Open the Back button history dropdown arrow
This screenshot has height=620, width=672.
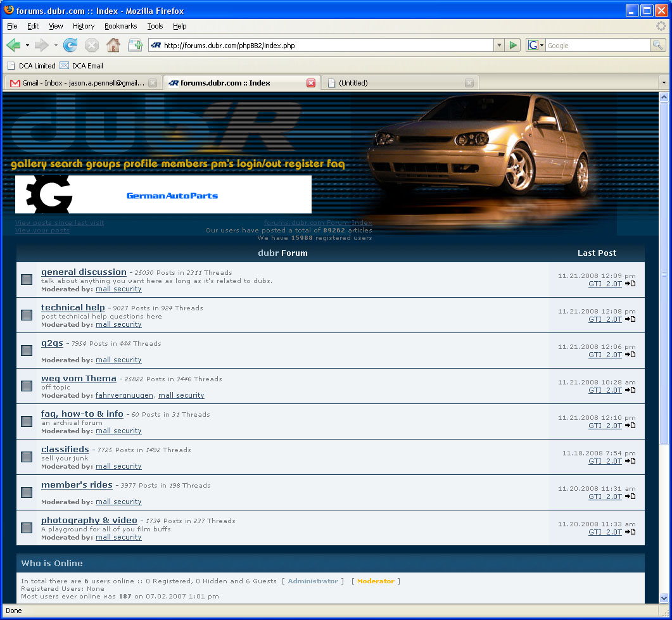(27, 45)
